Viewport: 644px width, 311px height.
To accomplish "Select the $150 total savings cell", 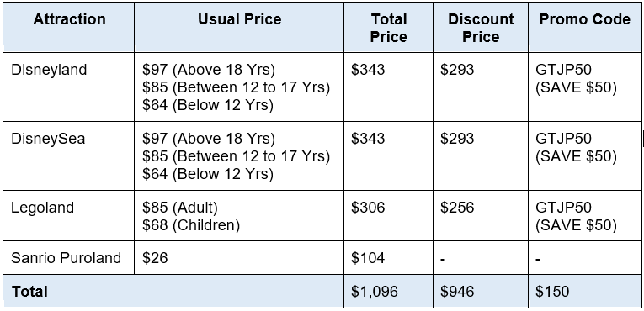I will [x=584, y=292].
